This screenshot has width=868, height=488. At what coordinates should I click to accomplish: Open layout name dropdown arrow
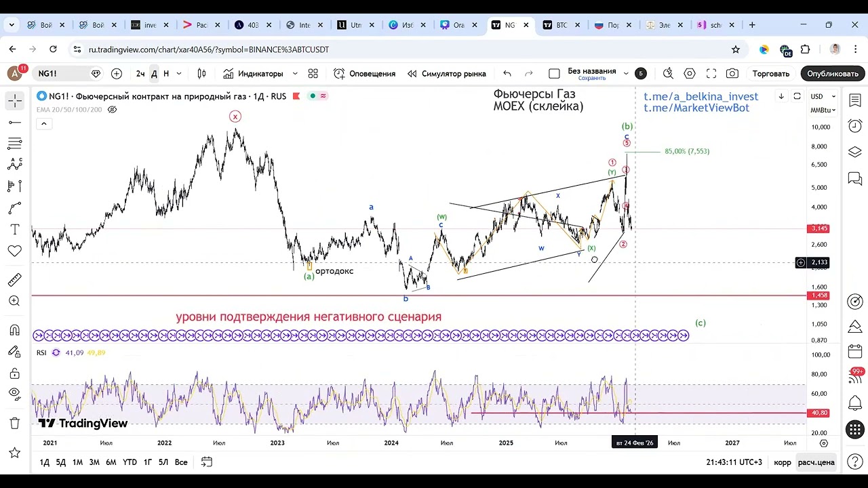(626, 73)
